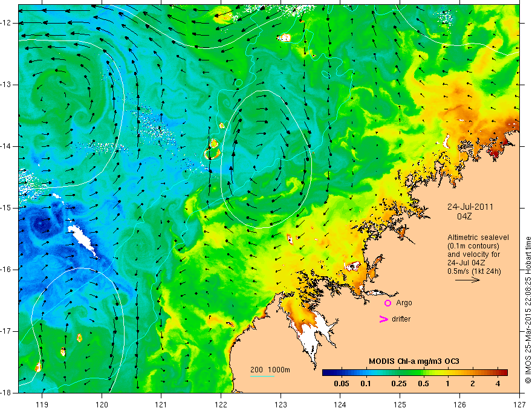This screenshot has width=532, height=411.
Task: Click longitude axis label 124
Action: 340,404
